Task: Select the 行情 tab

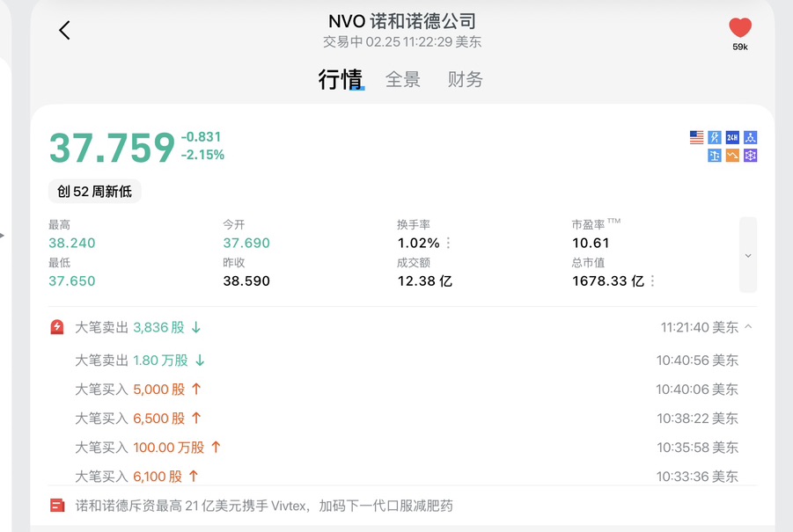Action: pos(340,80)
